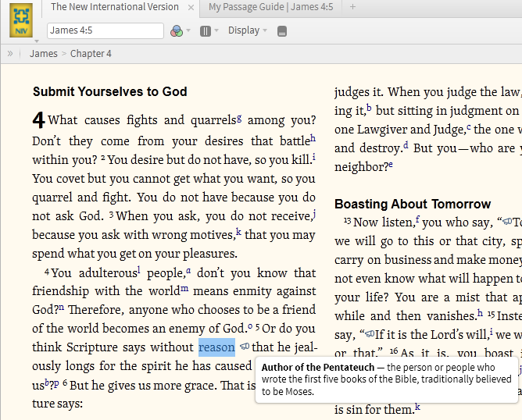The height and width of the screenshot is (420, 522).
Task: Click the Boasting About Tomorrow heading
Action: (413, 204)
